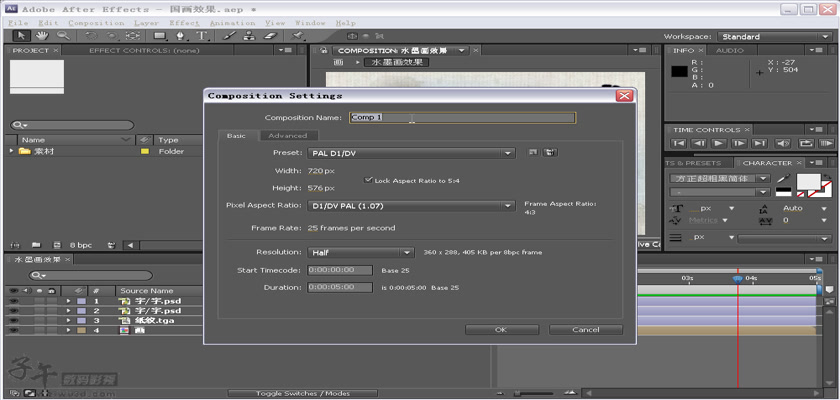This screenshot has height=400, width=840.
Task: Switch to the Audio panel tab
Action: coord(730,50)
